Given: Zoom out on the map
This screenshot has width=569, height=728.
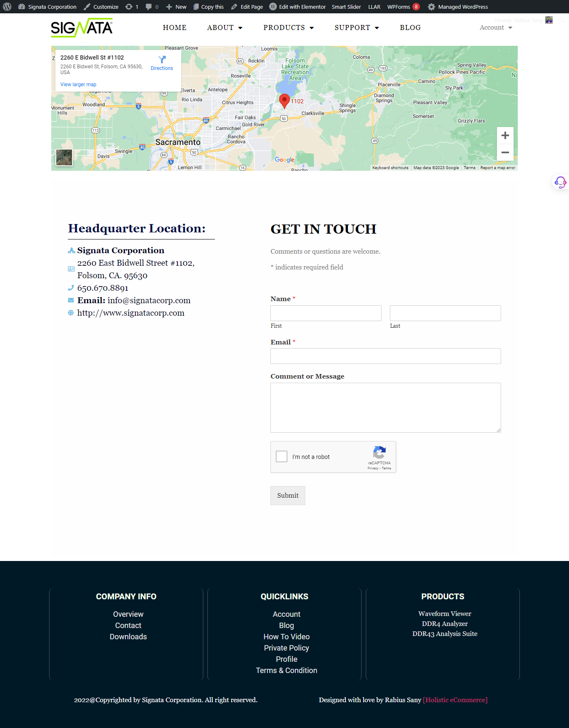Looking at the screenshot, I should tap(505, 152).
